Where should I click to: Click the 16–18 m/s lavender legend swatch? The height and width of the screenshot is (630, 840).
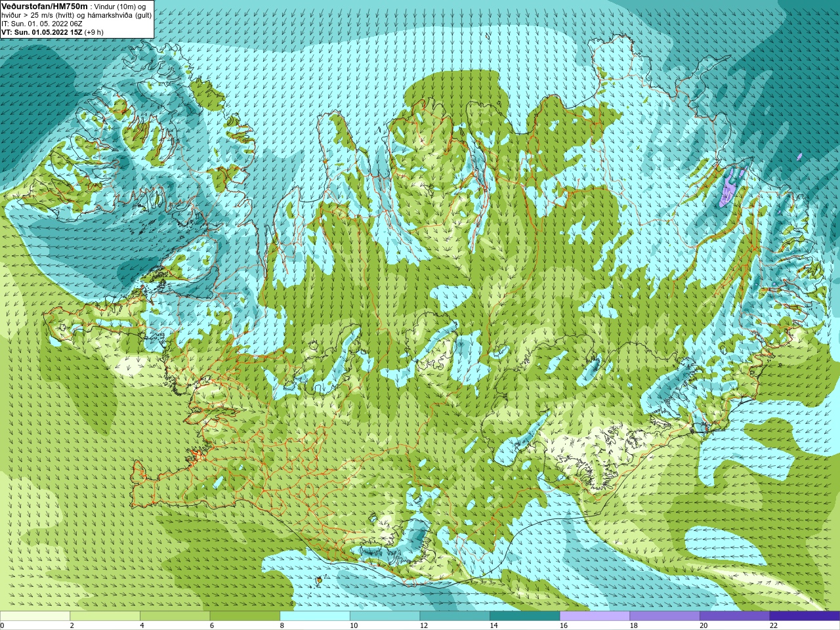[595, 616]
